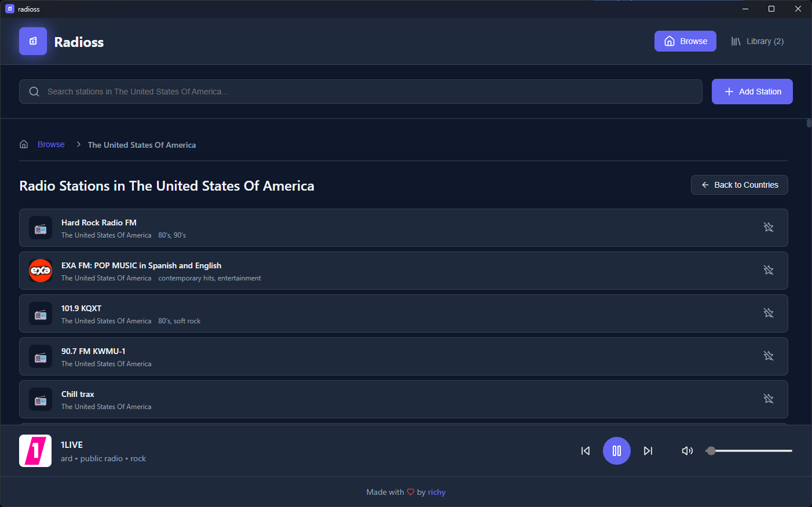This screenshot has width=812, height=507.
Task: Click the Radioss logo icon in header
Action: (x=33, y=41)
